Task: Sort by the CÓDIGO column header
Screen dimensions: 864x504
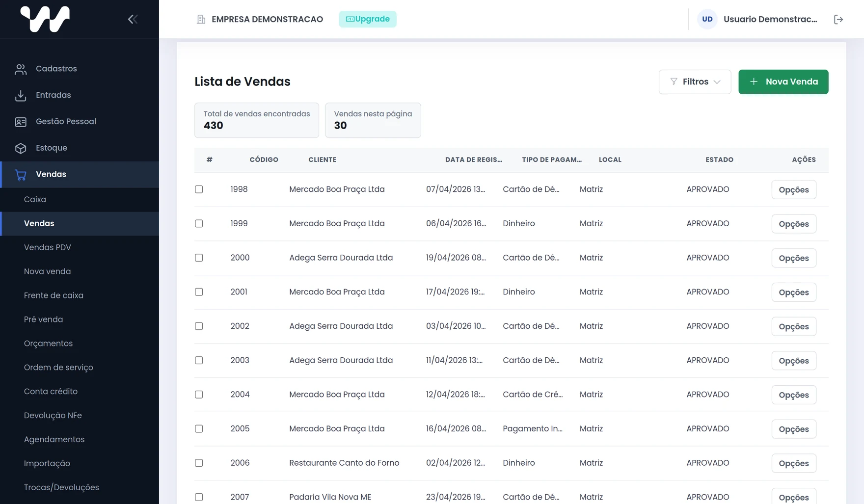Action: pyautogui.click(x=264, y=159)
